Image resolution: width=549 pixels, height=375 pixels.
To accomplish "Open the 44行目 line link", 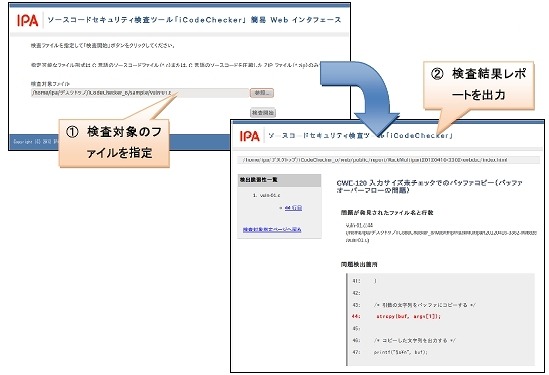I will [293, 208].
